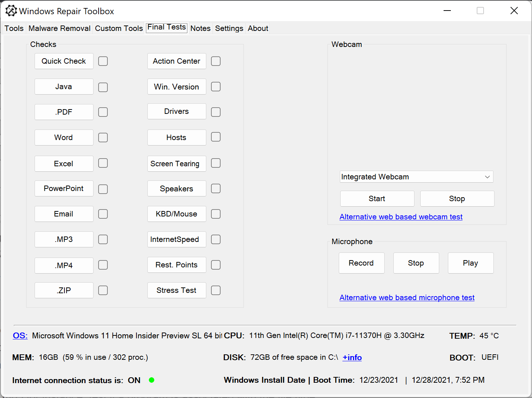Play the microphone recording
The width and height of the screenshot is (532, 398).
coord(471,263)
